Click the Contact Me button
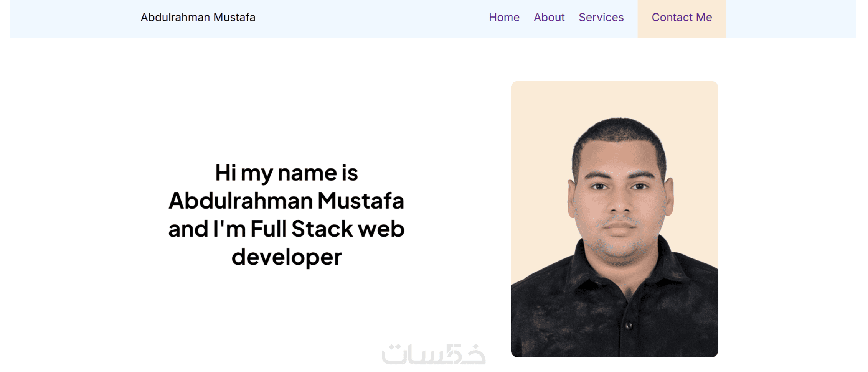Image resolution: width=868 pixels, height=372 pixels. pos(682,18)
